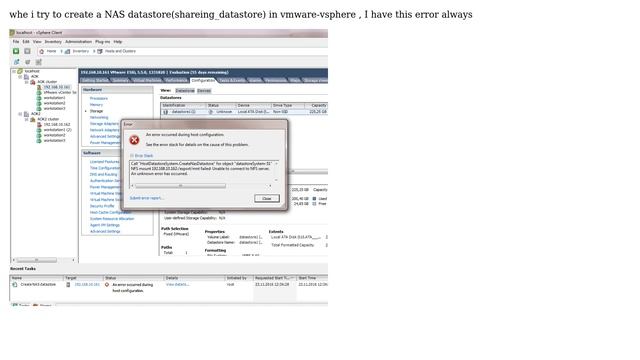Click 192.168.10.161 target link in Recent Tasks
The height and width of the screenshot is (360, 640).
click(x=87, y=284)
